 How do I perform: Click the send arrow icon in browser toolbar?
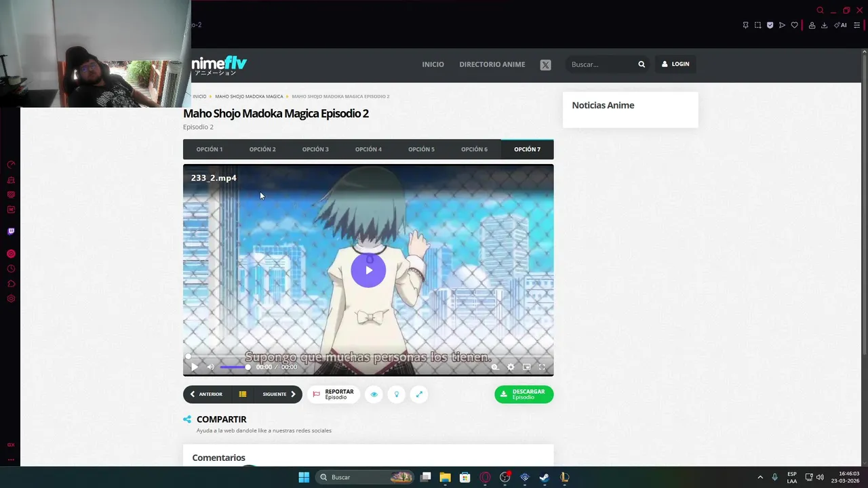point(782,25)
